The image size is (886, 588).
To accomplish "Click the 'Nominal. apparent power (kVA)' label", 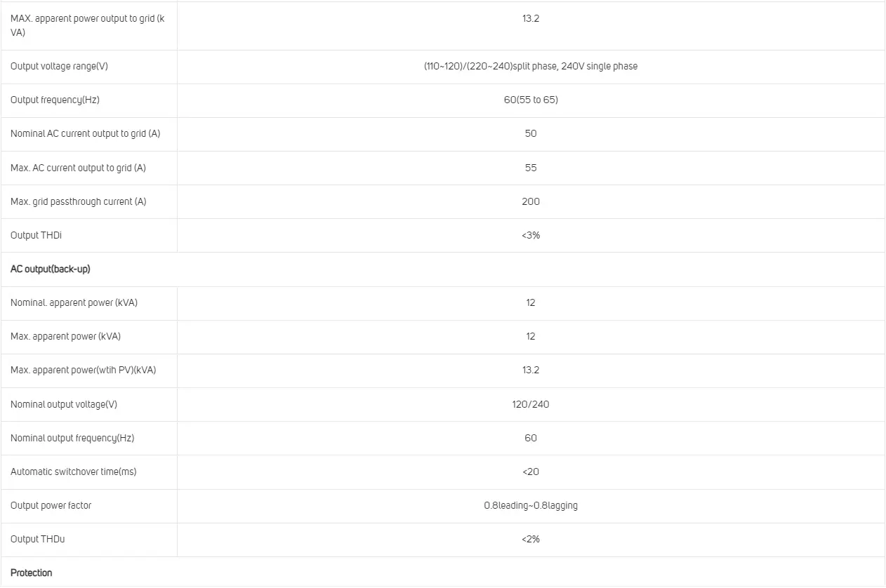I will point(74,302).
